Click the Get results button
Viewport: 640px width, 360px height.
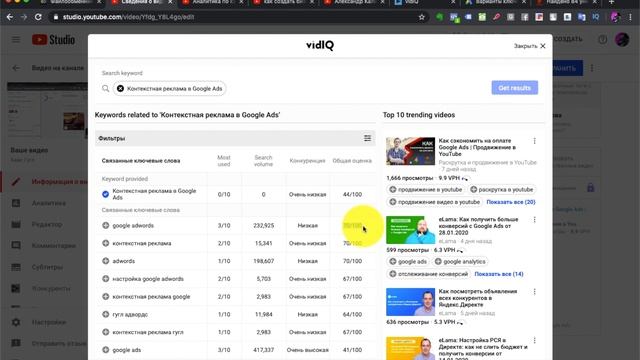click(x=514, y=88)
